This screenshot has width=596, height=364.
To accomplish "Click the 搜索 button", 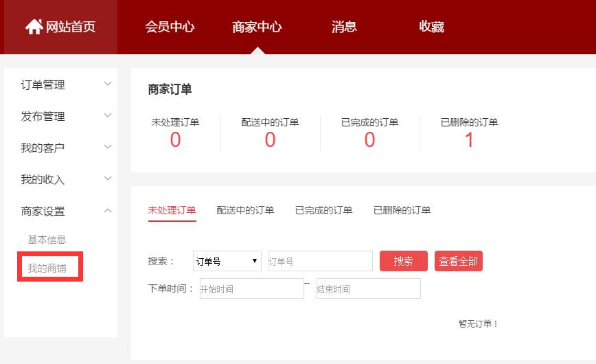I will tap(404, 261).
